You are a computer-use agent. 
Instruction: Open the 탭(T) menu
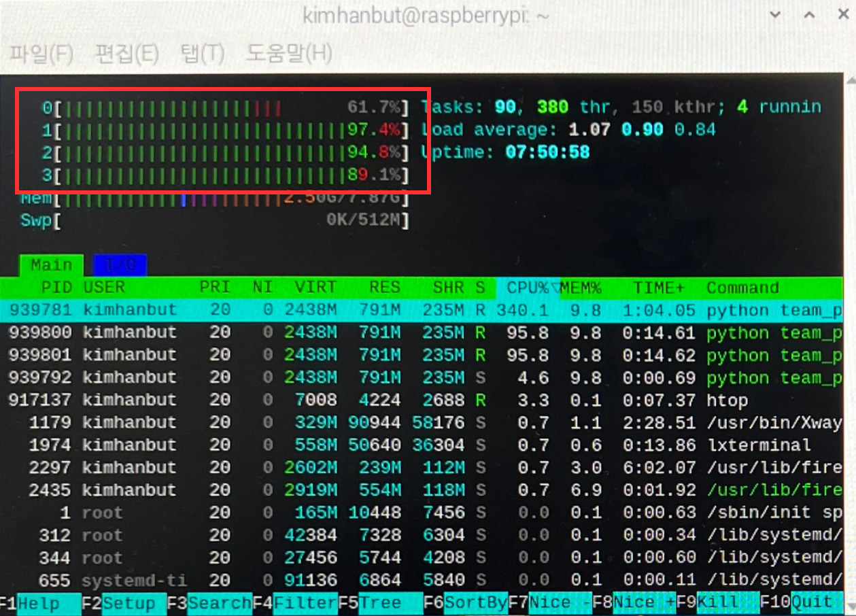pyautogui.click(x=202, y=54)
